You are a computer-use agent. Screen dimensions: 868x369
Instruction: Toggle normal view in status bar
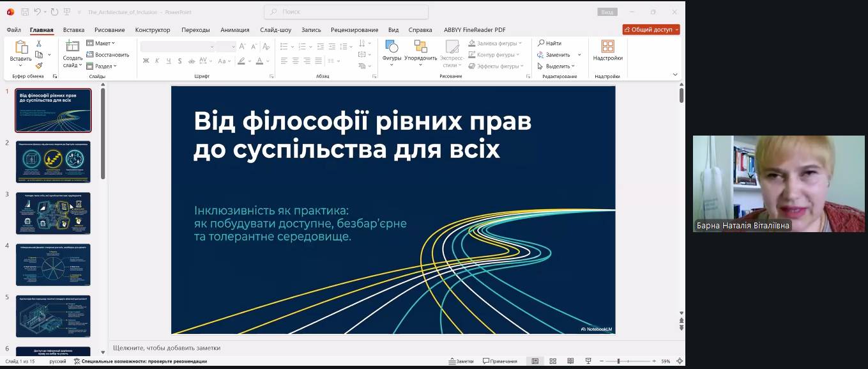[535, 361]
